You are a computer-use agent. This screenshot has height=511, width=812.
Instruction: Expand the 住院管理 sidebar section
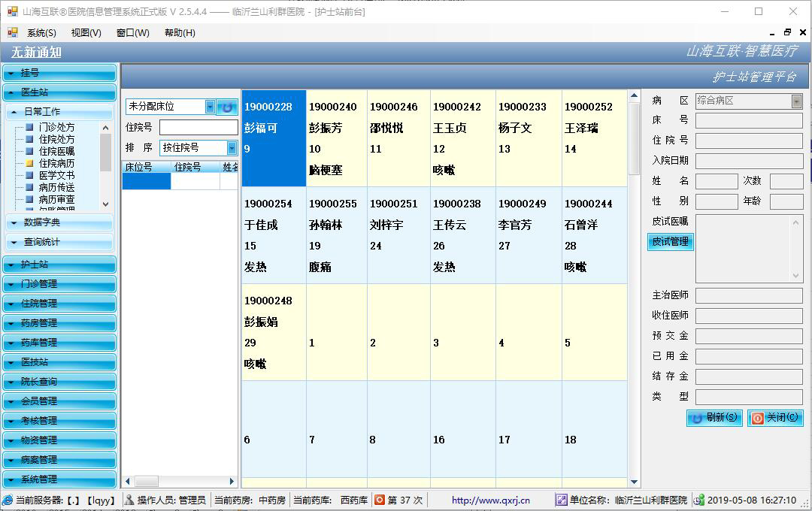pyautogui.click(x=59, y=304)
